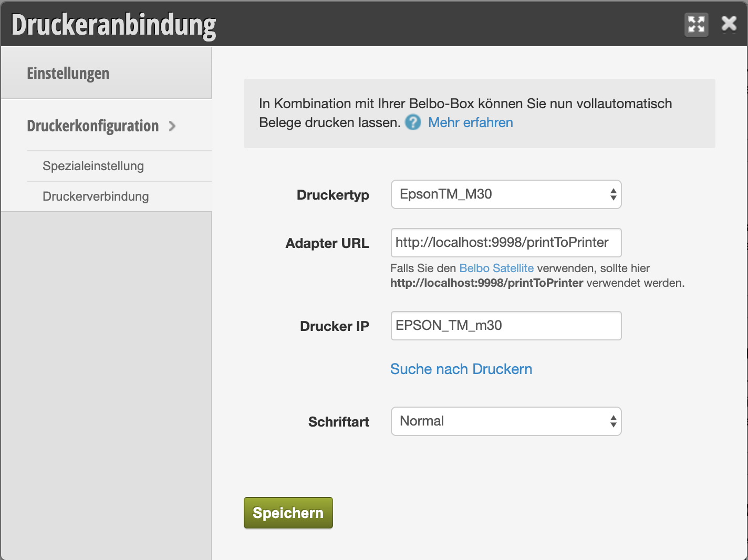Open the Druckertyp selector arrows
Screen dimensions: 748x560
coord(612,194)
